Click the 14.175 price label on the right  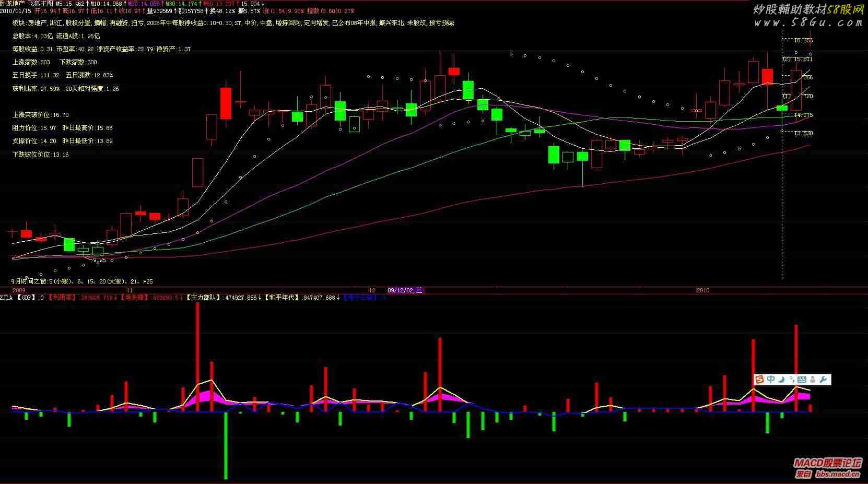point(803,115)
